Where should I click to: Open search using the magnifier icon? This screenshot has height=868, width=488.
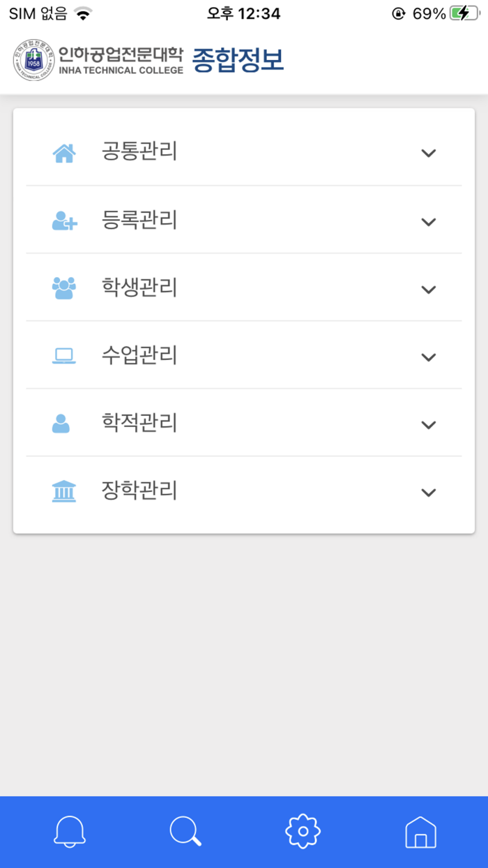click(x=185, y=830)
